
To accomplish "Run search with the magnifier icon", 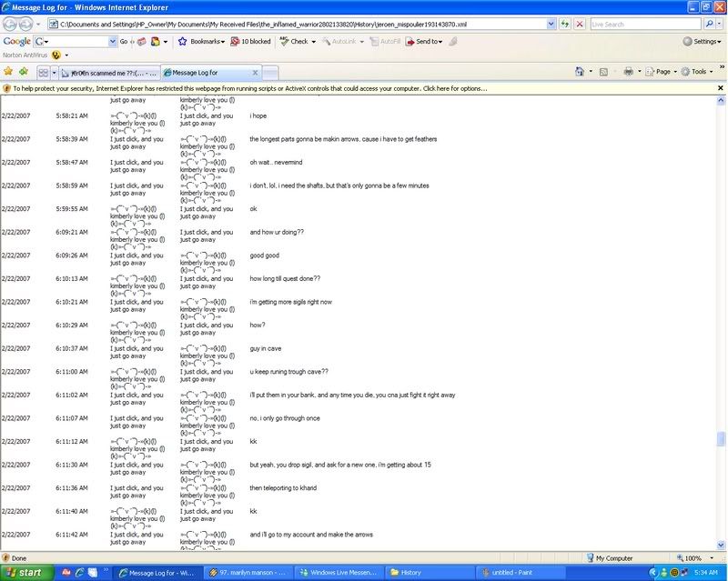I will (709, 25).
